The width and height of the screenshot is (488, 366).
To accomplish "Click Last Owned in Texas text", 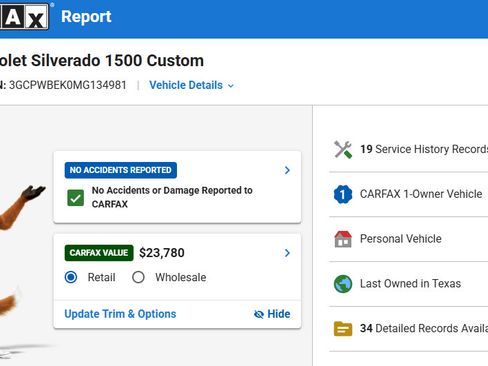I will (410, 284).
